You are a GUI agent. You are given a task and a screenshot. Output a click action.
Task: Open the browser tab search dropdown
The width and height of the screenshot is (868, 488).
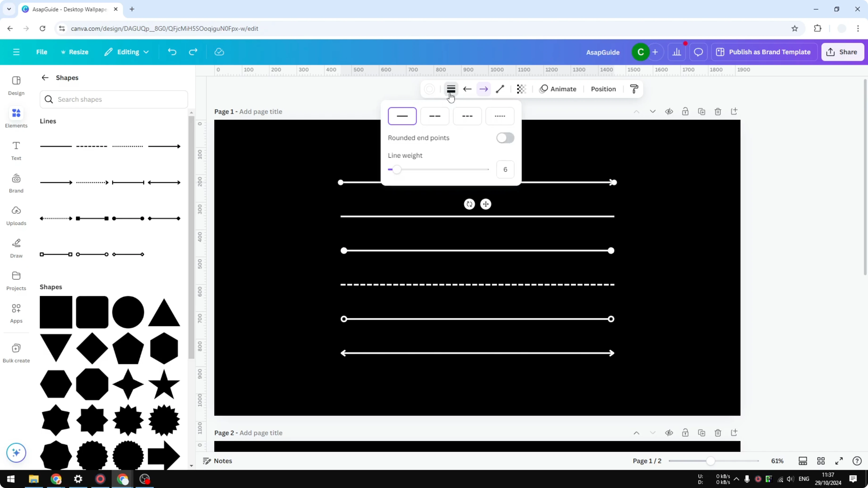pos(9,9)
